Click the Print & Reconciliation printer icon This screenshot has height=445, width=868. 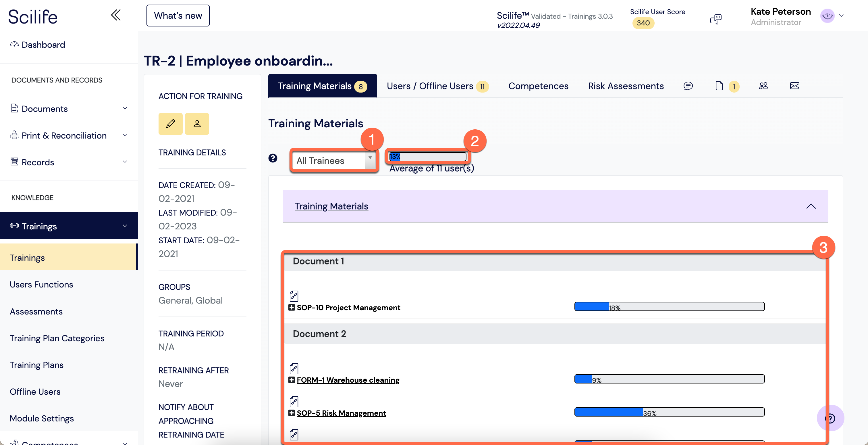click(14, 135)
